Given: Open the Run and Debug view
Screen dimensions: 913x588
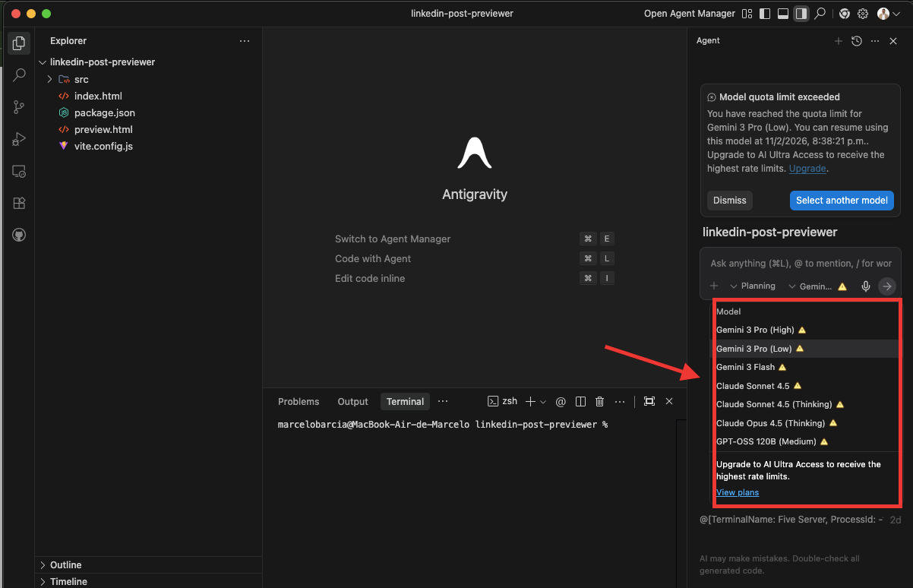Looking at the screenshot, I should (19, 139).
